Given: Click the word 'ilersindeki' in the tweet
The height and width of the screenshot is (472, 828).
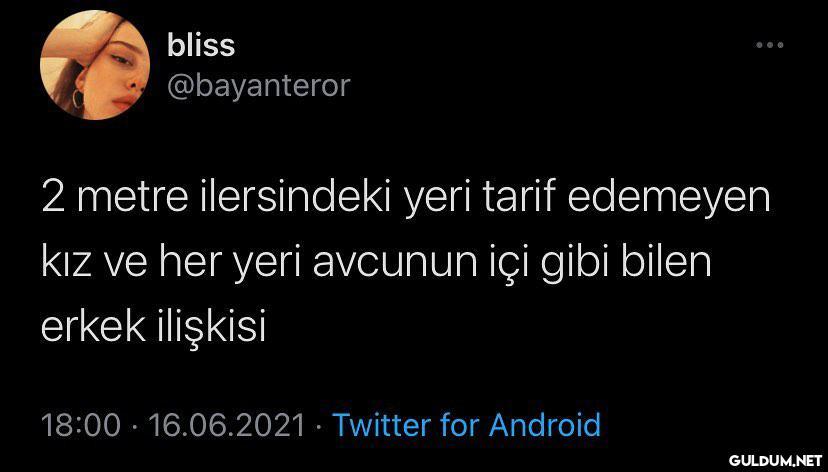Looking at the screenshot, I should (289, 196).
